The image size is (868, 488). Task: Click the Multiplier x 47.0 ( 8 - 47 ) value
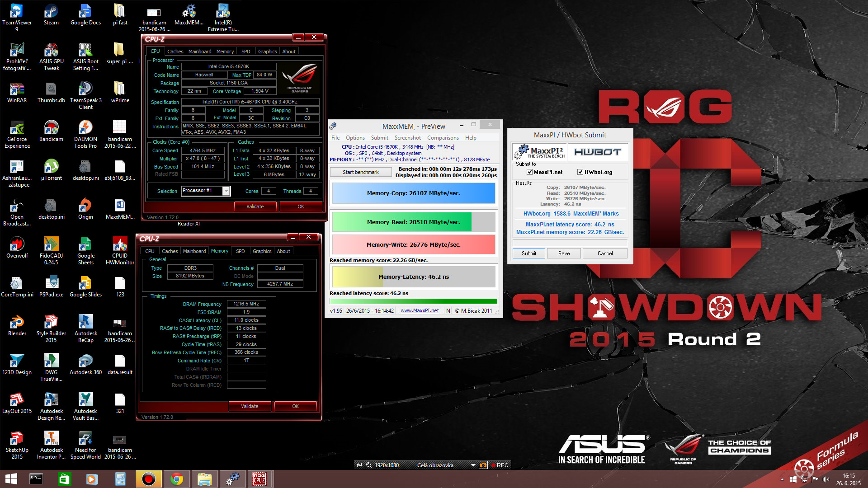203,159
